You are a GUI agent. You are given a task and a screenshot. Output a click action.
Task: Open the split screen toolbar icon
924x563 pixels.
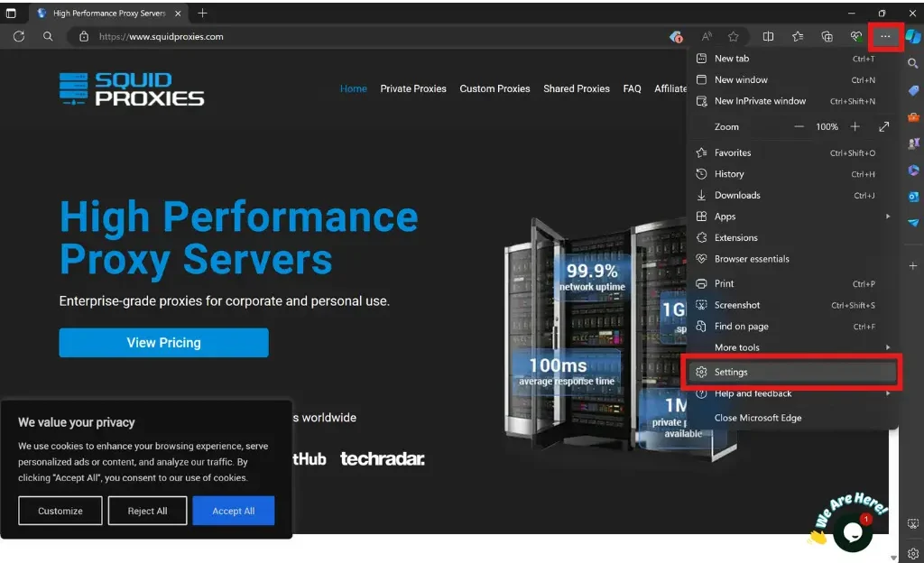click(x=768, y=36)
